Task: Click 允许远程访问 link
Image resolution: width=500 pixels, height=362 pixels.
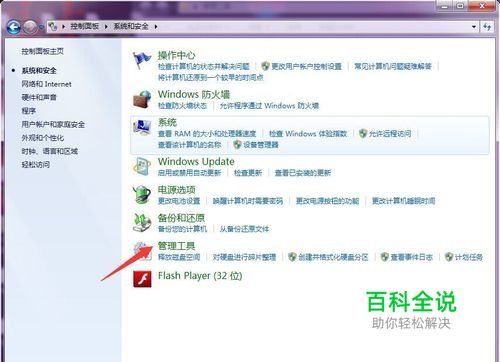Action: pyautogui.click(x=390, y=134)
